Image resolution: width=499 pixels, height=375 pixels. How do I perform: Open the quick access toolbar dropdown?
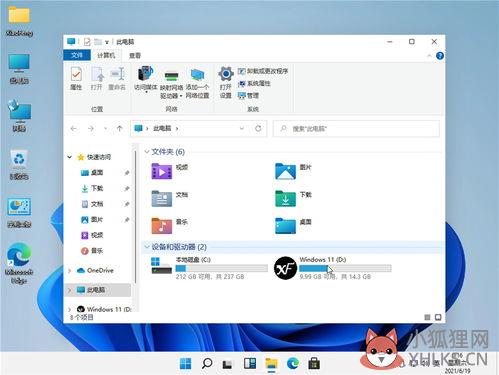[x=107, y=42]
